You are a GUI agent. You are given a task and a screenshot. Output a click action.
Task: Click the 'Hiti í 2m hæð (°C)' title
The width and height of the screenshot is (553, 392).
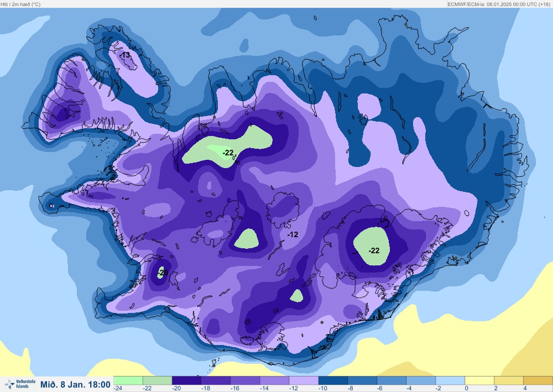(20, 4)
